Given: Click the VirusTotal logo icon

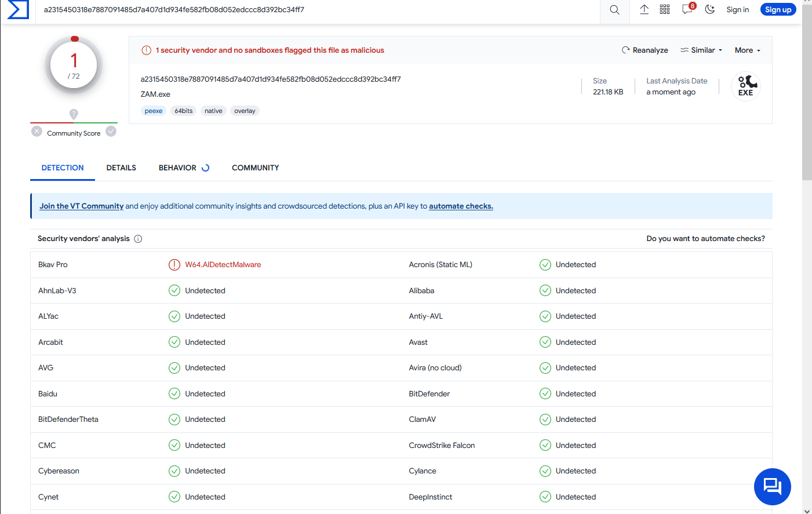Looking at the screenshot, I should pos(18,9).
